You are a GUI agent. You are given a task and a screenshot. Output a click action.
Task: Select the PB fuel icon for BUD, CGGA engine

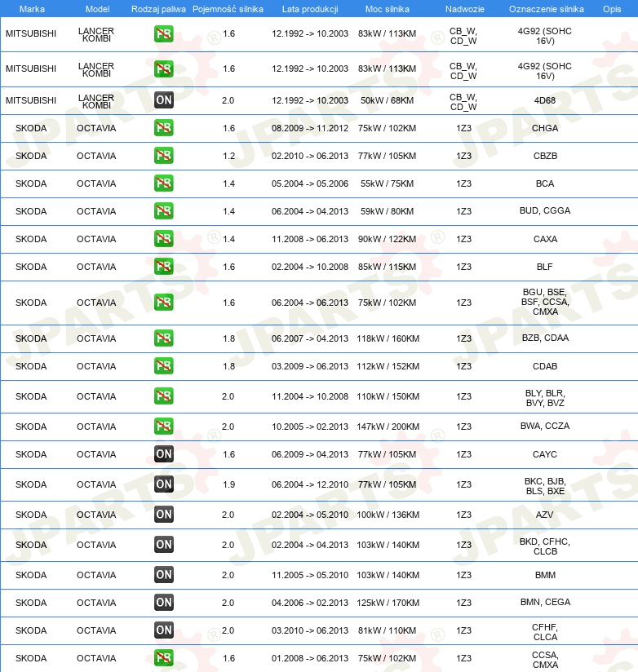[164, 211]
